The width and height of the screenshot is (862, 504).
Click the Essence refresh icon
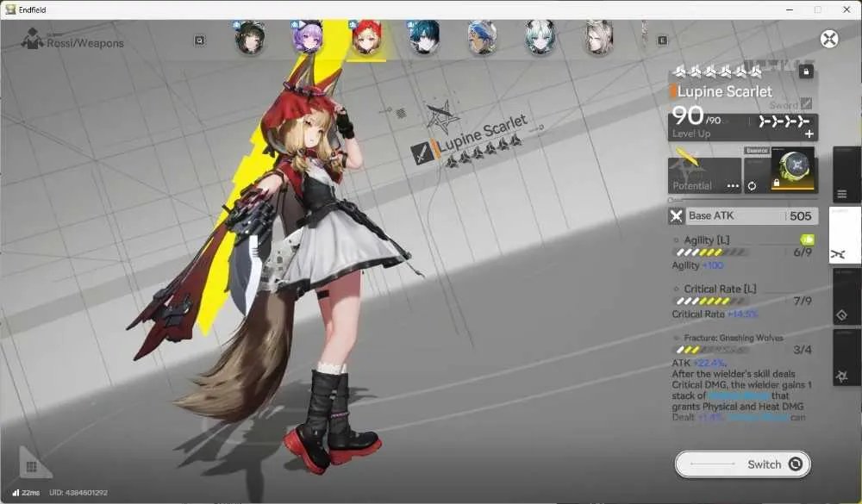click(x=752, y=186)
